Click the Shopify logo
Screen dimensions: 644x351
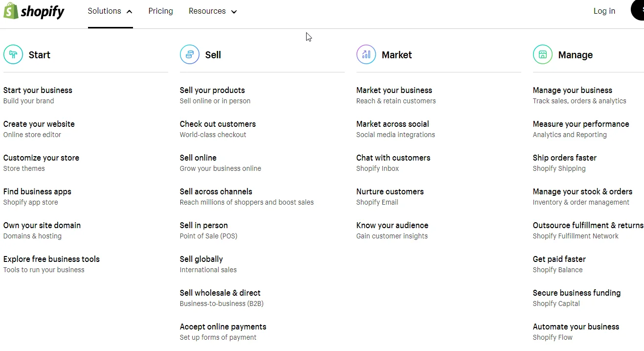click(34, 11)
